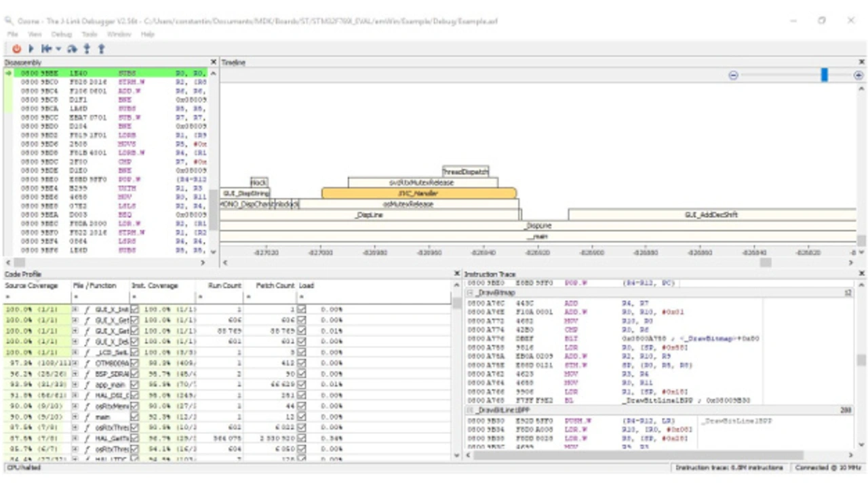Click the Step Out icon

coord(101,49)
